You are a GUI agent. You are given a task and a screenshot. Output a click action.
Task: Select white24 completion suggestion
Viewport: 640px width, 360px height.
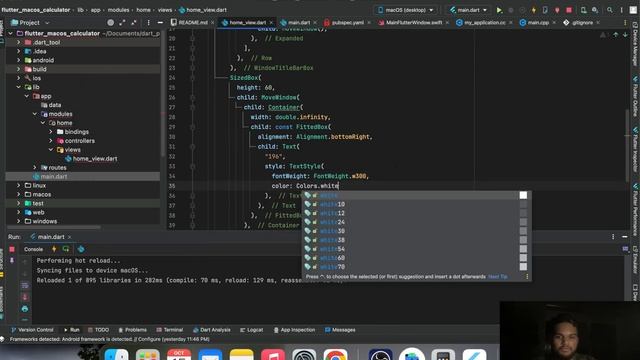click(416, 222)
